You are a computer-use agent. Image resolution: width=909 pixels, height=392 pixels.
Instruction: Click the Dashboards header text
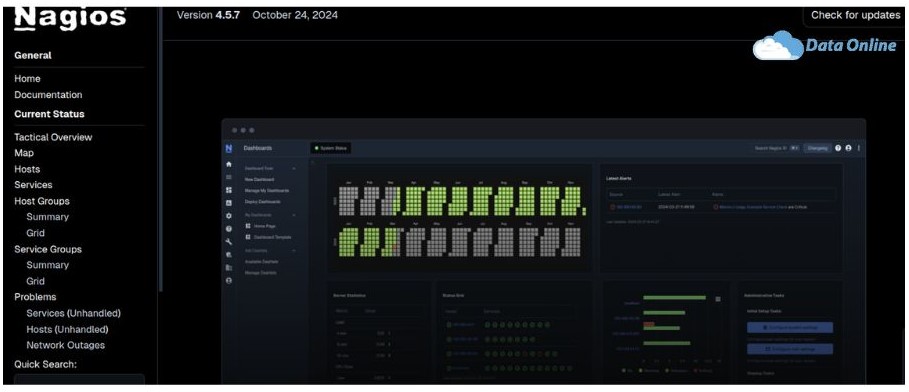coord(258,148)
